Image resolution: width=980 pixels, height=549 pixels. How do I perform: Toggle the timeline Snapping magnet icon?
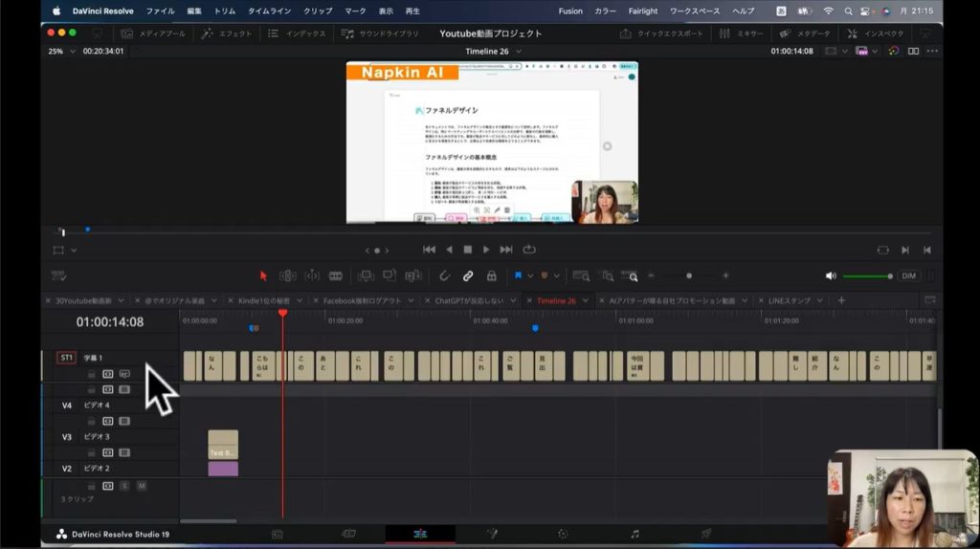(445, 275)
